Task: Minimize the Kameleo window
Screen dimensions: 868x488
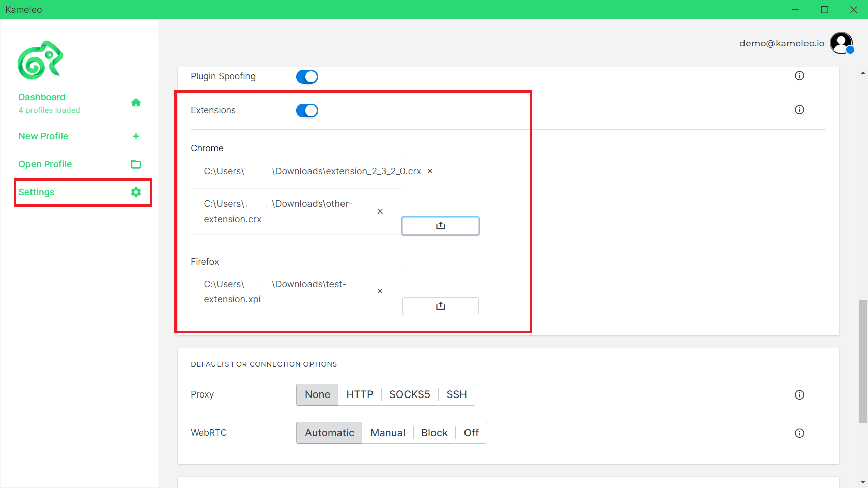Action: click(795, 10)
